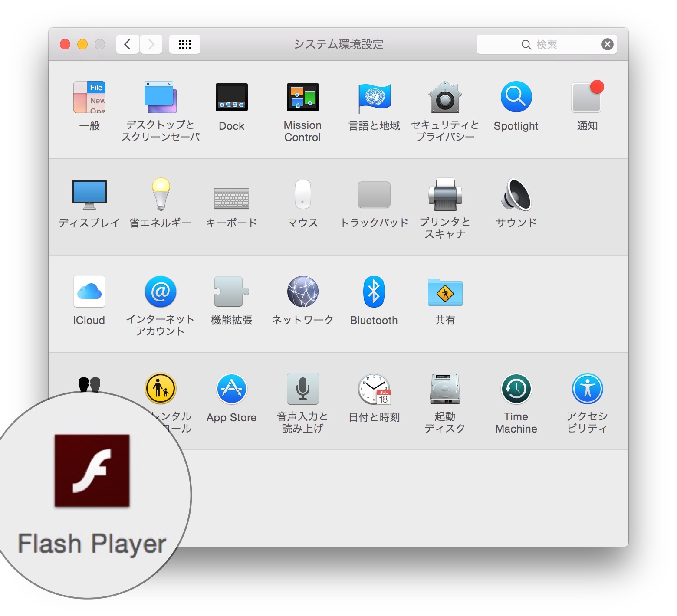This screenshot has width=677, height=616.
Task: Open デスクトップとスクリーンセーバ preferences
Action: tap(160, 98)
